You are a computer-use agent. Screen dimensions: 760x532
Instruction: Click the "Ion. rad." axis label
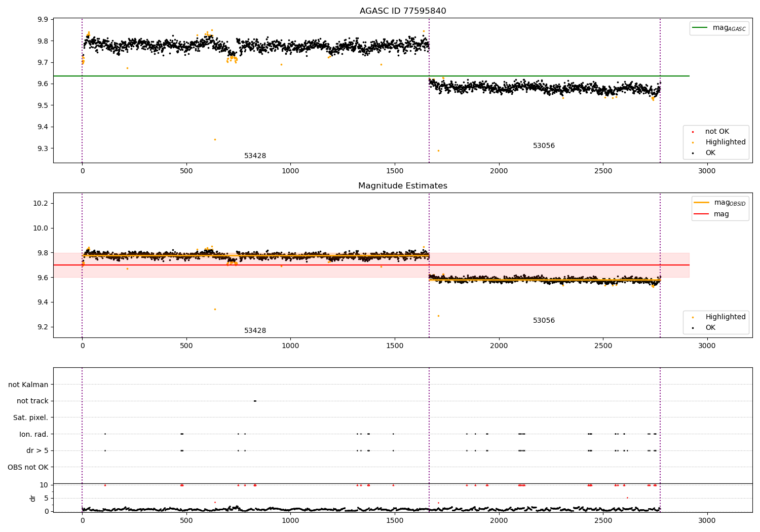[x=34, y=434]
